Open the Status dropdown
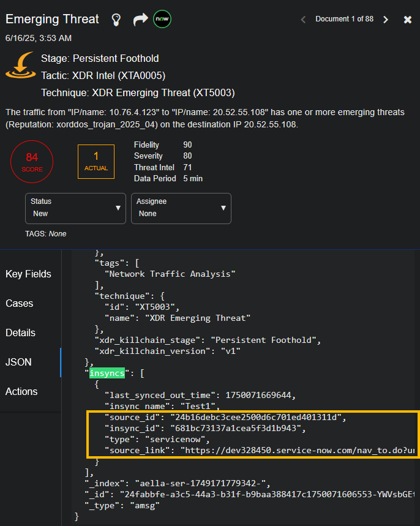The width and height of the screenshot is (420, 526). tap(75, 208)
